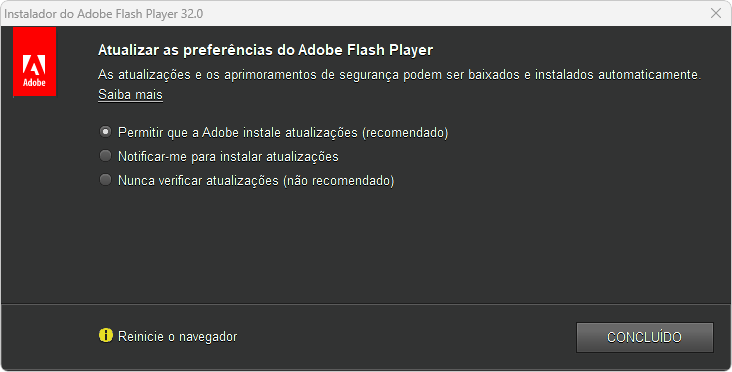Click the label text Permitir que a Adobe instale atualizações

238,133
